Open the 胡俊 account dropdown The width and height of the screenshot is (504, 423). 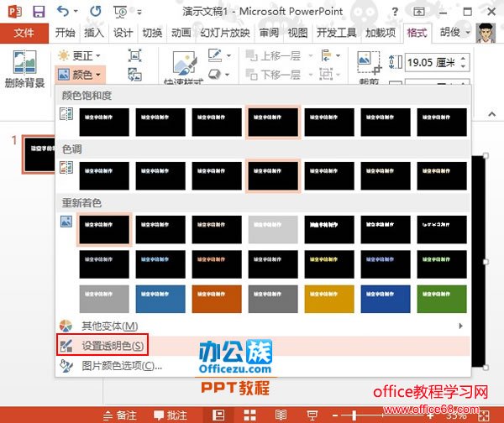[454, 32]
